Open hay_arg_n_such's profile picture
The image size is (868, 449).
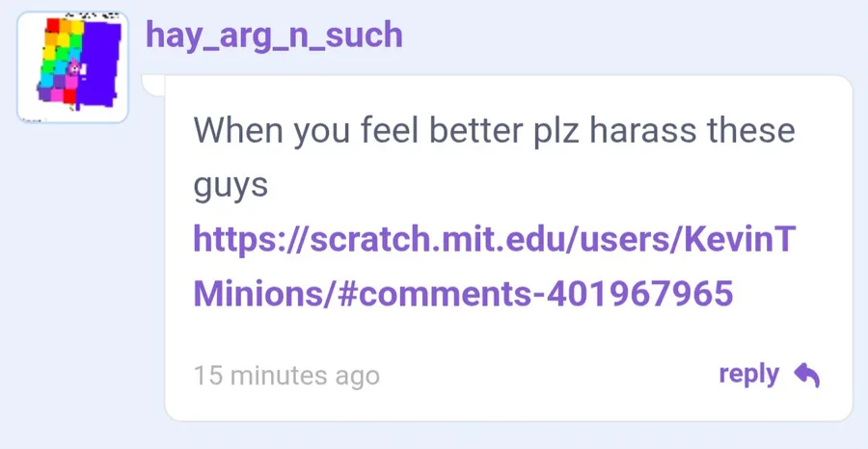point(72,66)
